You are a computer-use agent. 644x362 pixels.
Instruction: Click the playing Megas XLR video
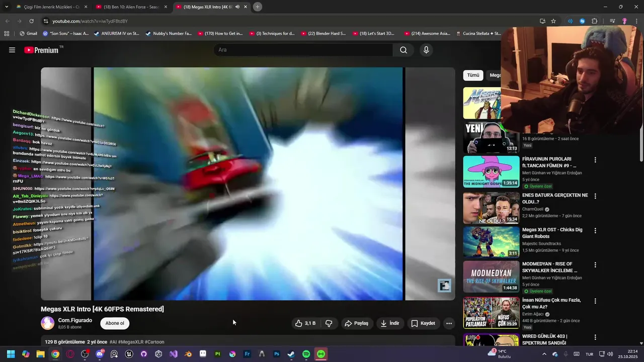(248, 184)
